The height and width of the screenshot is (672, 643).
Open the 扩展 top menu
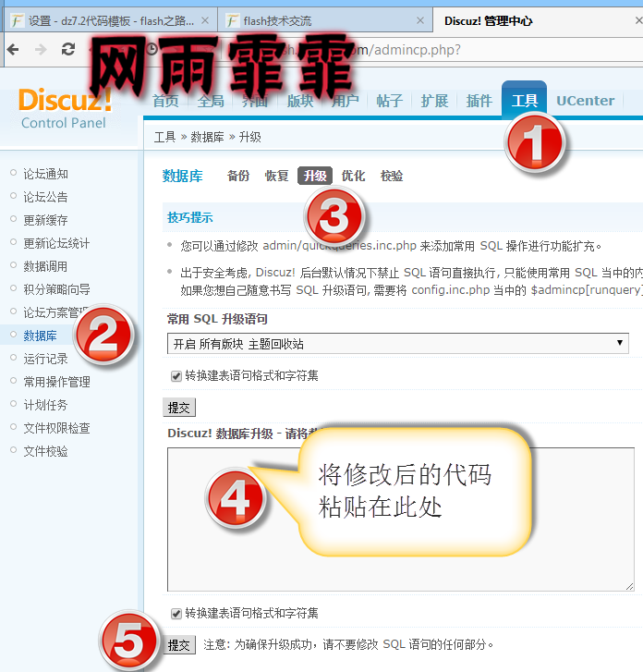434,101
